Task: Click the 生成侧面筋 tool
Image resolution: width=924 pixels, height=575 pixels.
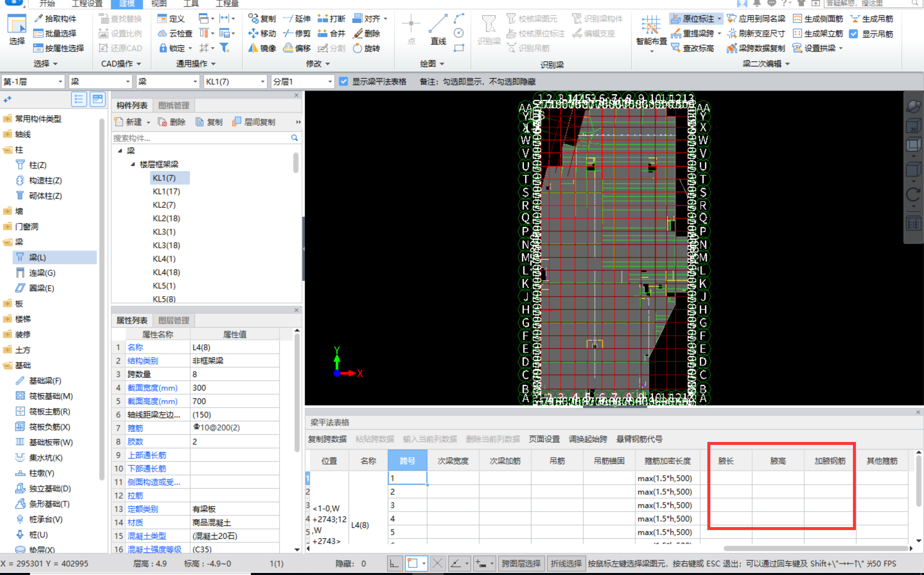Action: point(818,18)
